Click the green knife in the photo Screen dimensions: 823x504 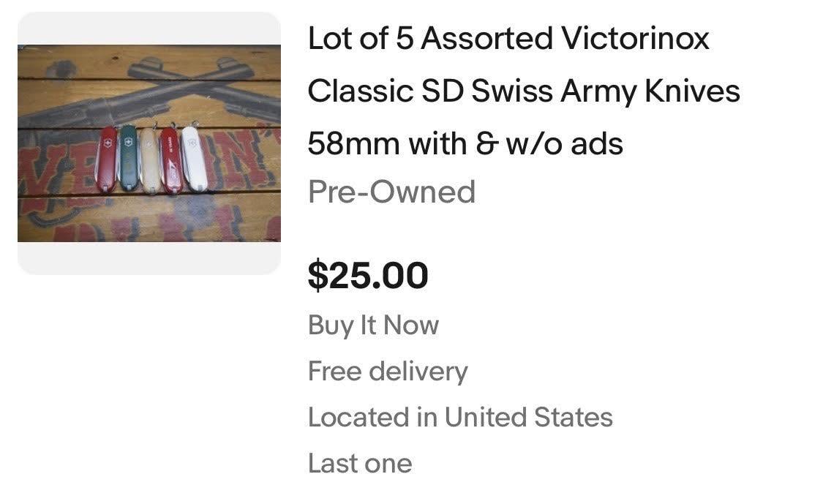point(128,158)
